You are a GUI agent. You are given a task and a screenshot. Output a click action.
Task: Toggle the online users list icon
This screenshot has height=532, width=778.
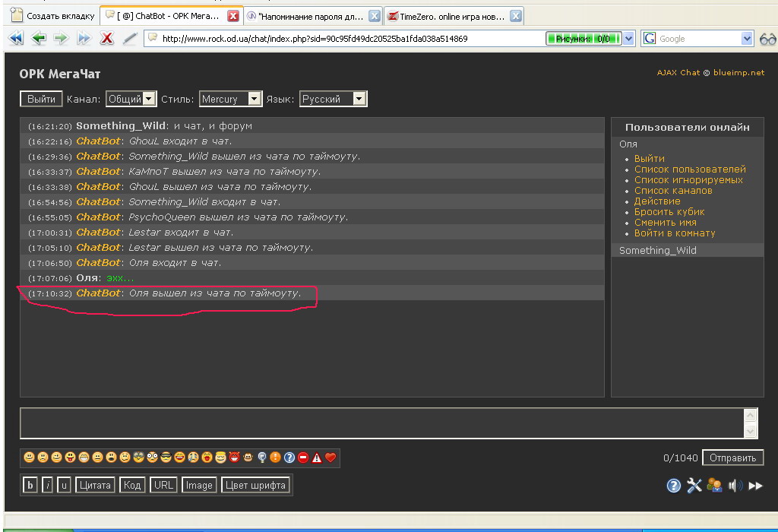[714, 486]
